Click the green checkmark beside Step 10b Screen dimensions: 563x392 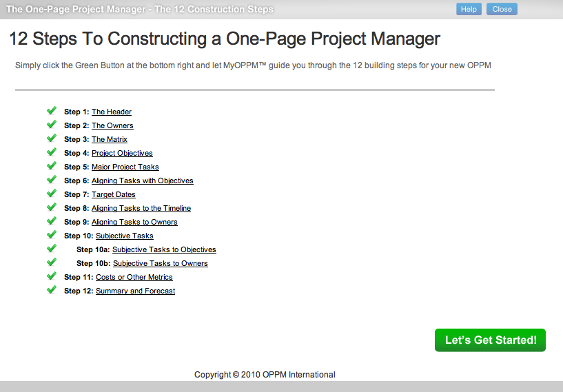click(52, 262)
